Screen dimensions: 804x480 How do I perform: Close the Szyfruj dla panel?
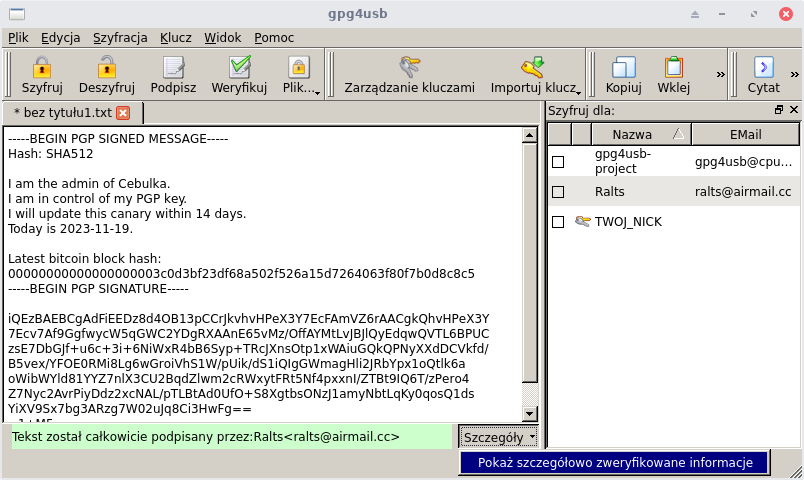(x=794, y=110)
